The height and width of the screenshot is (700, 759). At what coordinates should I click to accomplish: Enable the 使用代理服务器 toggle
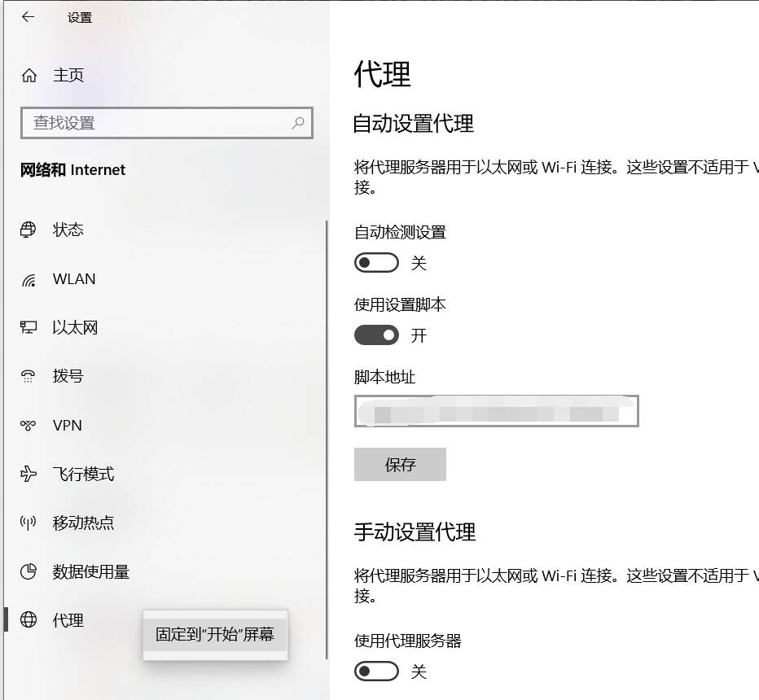click(x=376, y=672)
